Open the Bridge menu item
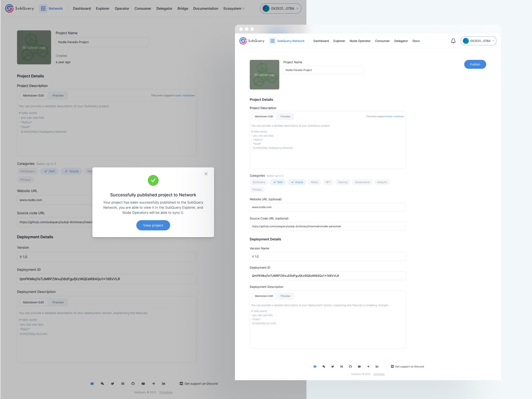 coord(183,9)
